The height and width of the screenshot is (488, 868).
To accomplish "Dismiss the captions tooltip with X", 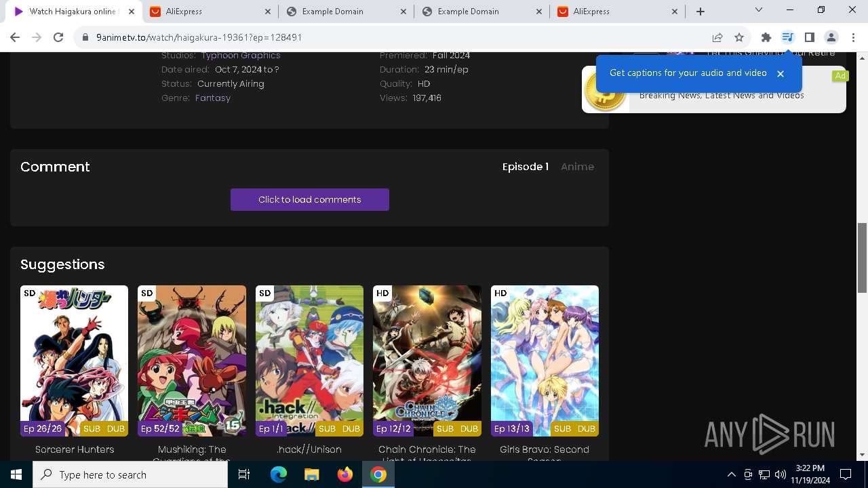I will 781,73.
